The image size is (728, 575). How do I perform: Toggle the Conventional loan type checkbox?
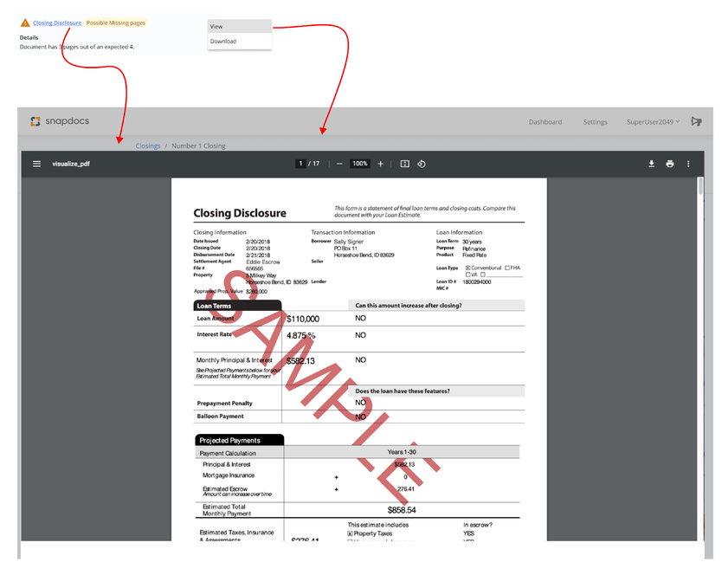468,268
